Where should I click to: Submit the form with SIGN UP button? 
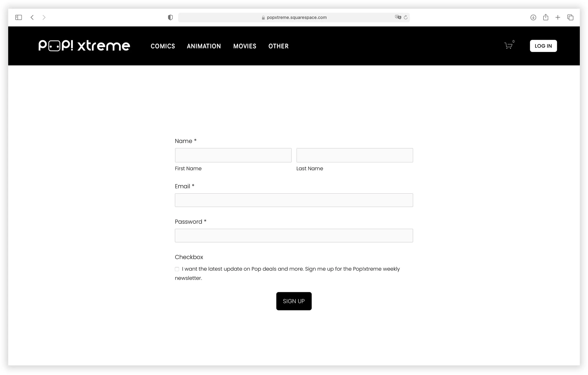click(x=294, y=301)
